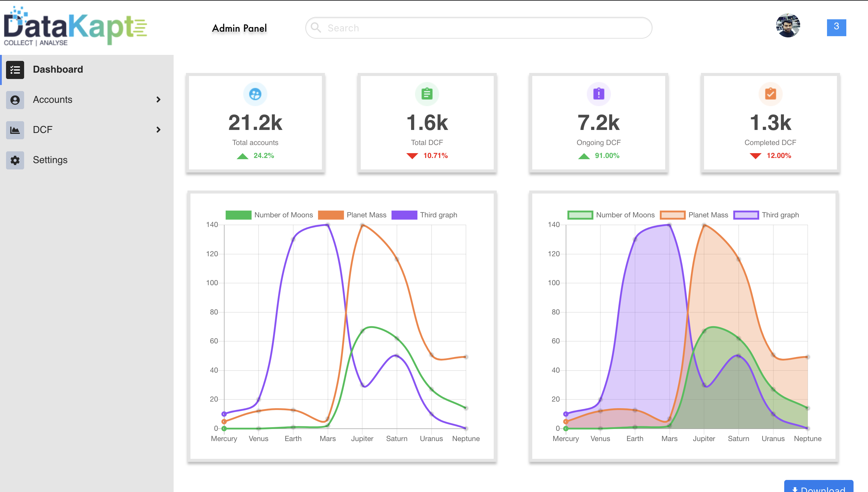Image resolution: width=868 pixels, height=492 pixels.
Task: Click the DCF chart icon in sidebar
Action: point(15,130)
